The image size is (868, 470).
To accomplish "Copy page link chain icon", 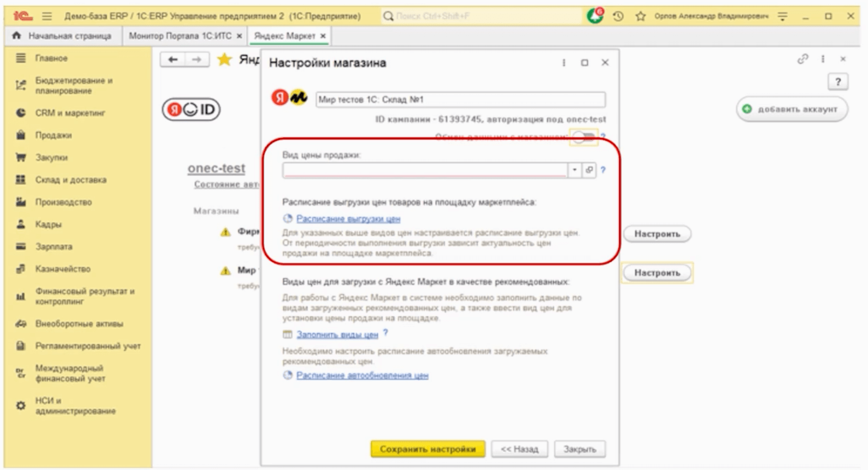I will pos(803,59).
